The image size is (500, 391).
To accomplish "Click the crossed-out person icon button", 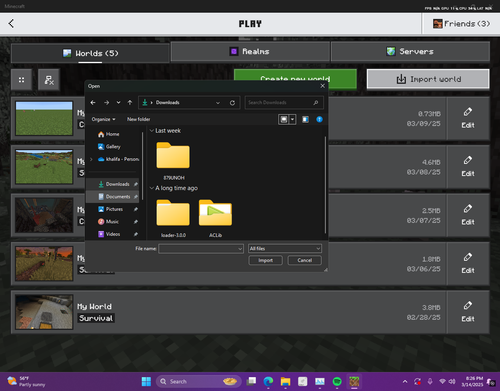I will [x=49, y=80].
